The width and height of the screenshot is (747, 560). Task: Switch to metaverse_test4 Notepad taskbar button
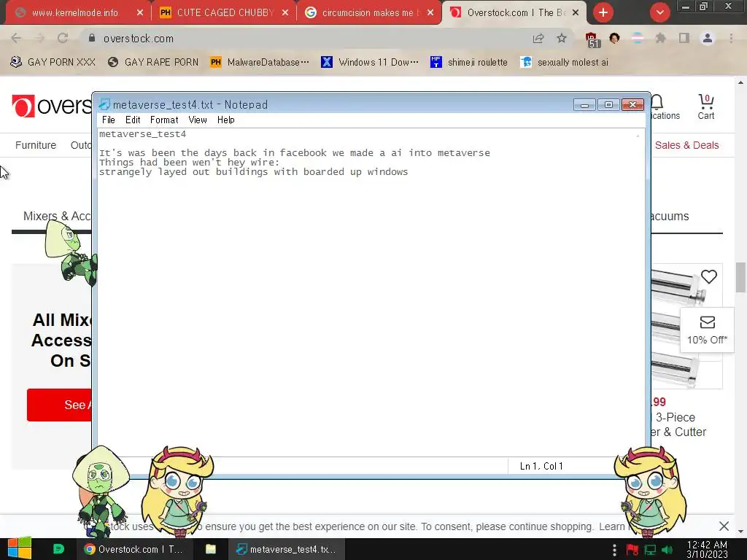click(286, 549)
